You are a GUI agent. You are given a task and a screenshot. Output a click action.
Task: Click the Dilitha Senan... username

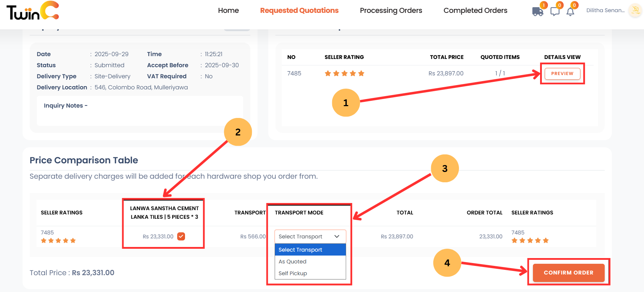tap(605, 10)
